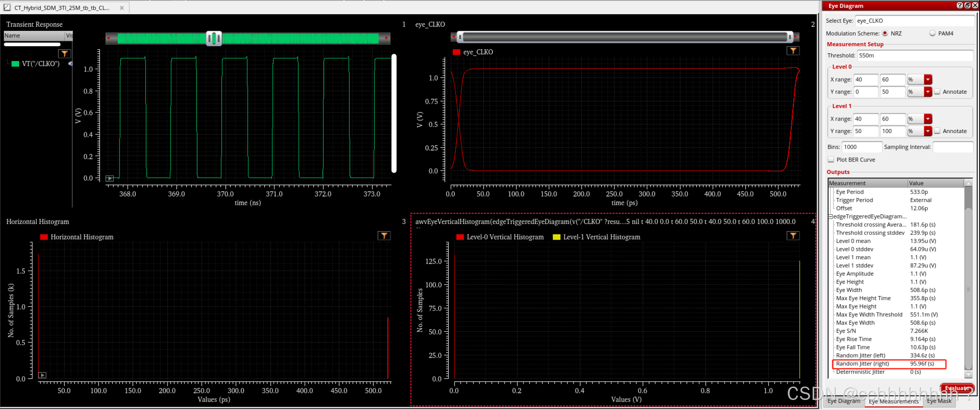The image size is (980, 410).
Task: Open Level 1 Y range unit dropdown
Action: pos(928,131)
